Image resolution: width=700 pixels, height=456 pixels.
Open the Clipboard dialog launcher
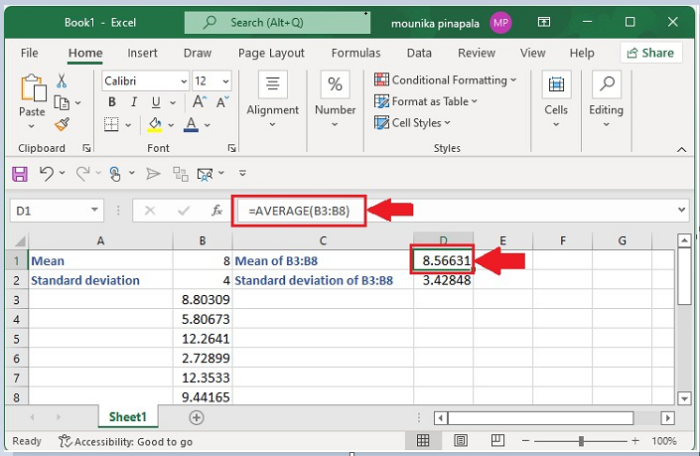pyautogui.click(x=87, y=148)
